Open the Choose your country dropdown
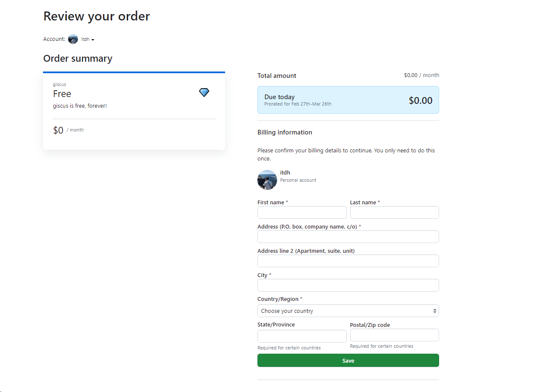This screenshot has width=534, height=392. (x=348, y=311)
